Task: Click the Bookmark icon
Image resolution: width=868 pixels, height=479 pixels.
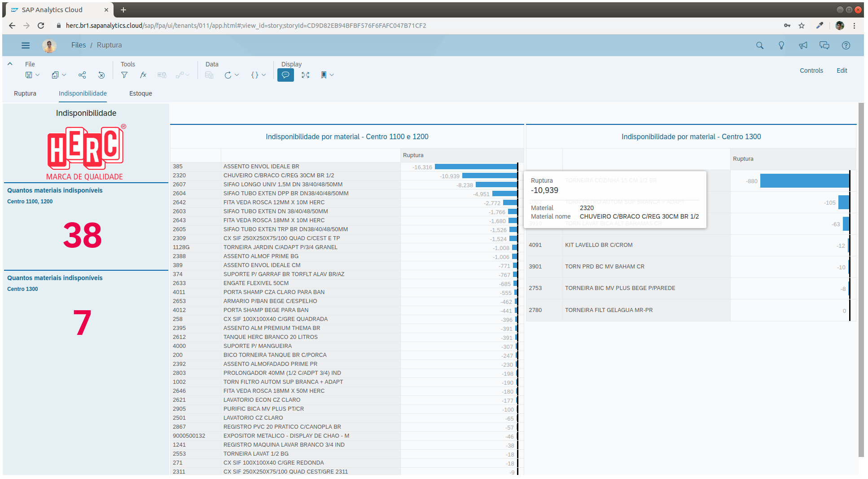Action: (324, 75)
